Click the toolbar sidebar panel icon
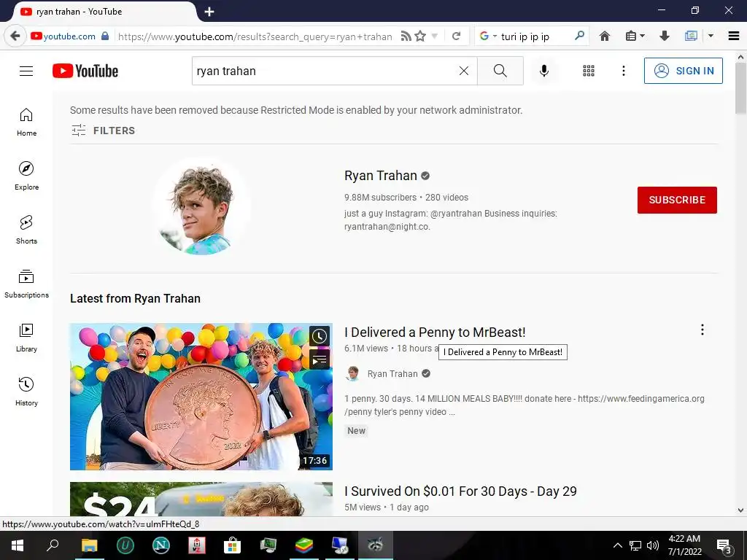 [x=691, y=36]
